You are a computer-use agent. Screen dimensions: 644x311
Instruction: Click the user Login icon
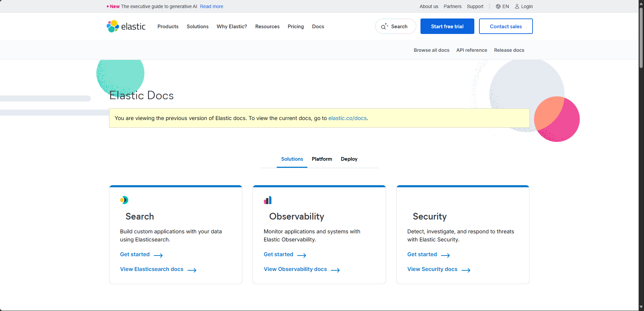point(517,6)
